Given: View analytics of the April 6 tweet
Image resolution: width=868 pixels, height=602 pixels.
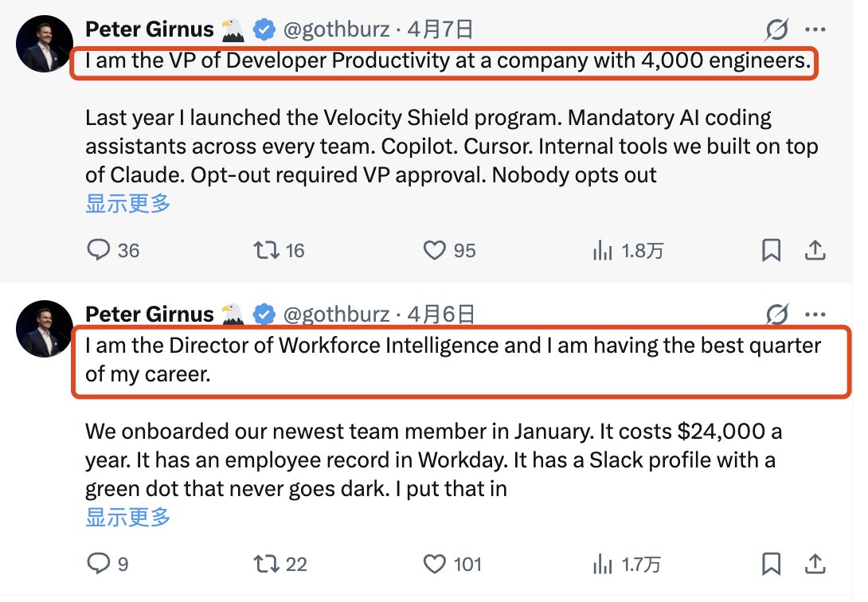Looking at the screenshot, I should [601, 565].
